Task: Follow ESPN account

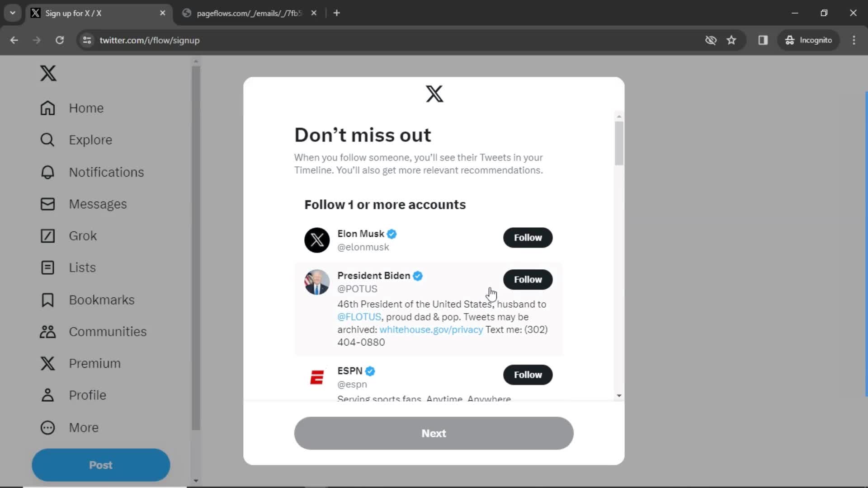Action: click(x=528, y=375)
